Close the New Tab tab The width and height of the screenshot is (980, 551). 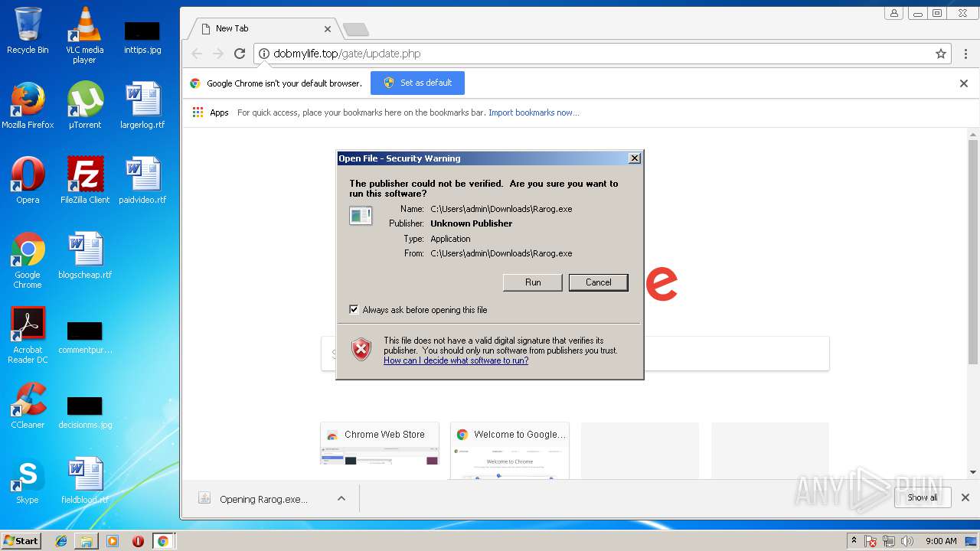point(328,29)
